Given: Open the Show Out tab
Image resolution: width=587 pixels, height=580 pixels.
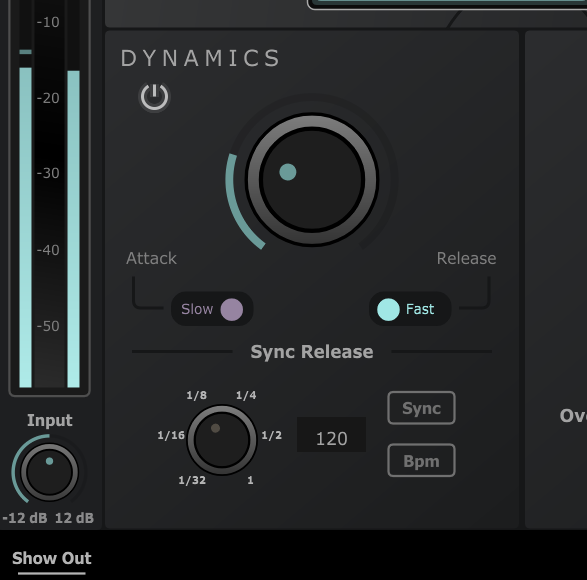Looking at the screenshot, I should tap(52, 558).
